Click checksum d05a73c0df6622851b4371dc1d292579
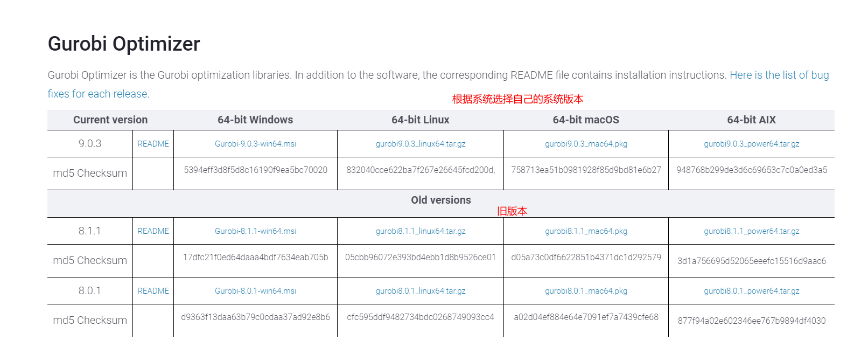The width and height of the screenshot is (868, 347). click(x=586, y=258)
